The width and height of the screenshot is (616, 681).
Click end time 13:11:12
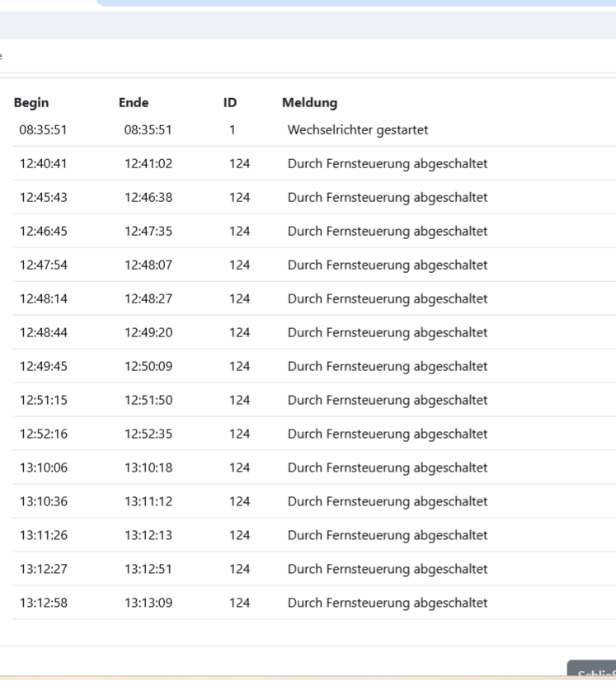point(148,501)
